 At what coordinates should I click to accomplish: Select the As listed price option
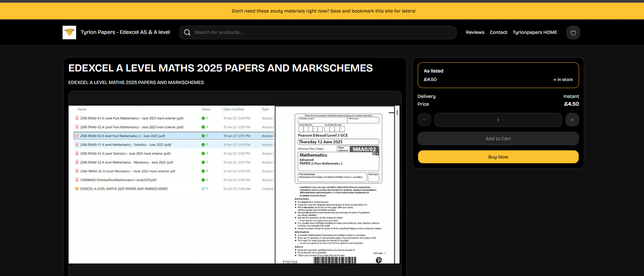coord(498,75)
